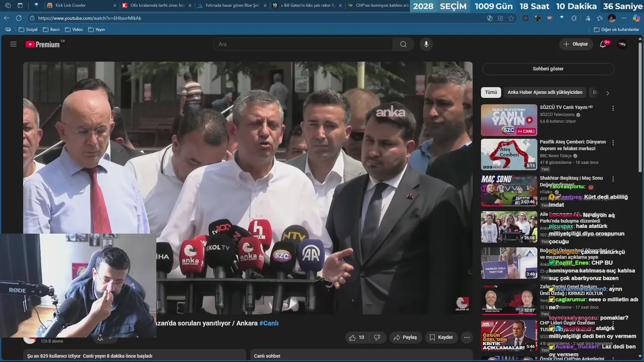Click the YouTube search field
644x362 pixels.
click(x=303, y=44)
